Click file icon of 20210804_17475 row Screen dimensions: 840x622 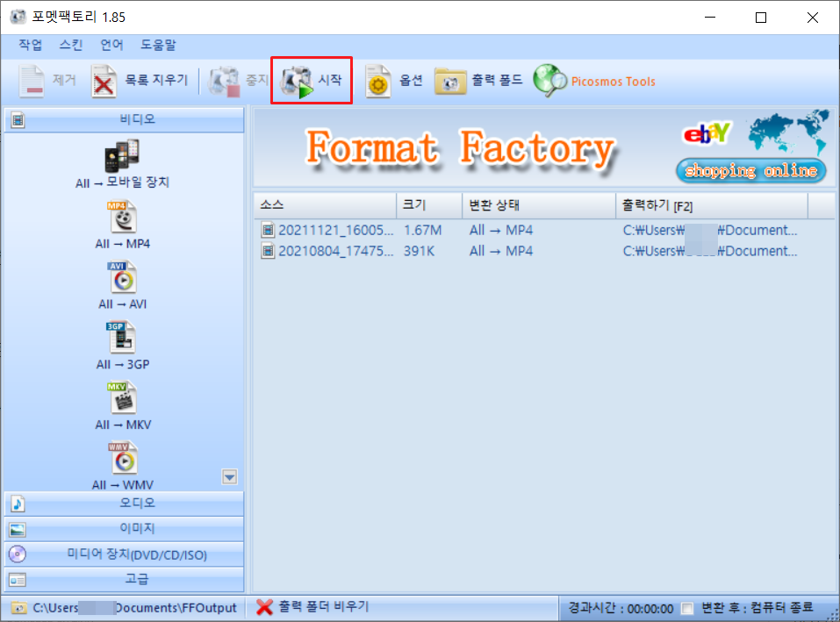pos(268,251)
